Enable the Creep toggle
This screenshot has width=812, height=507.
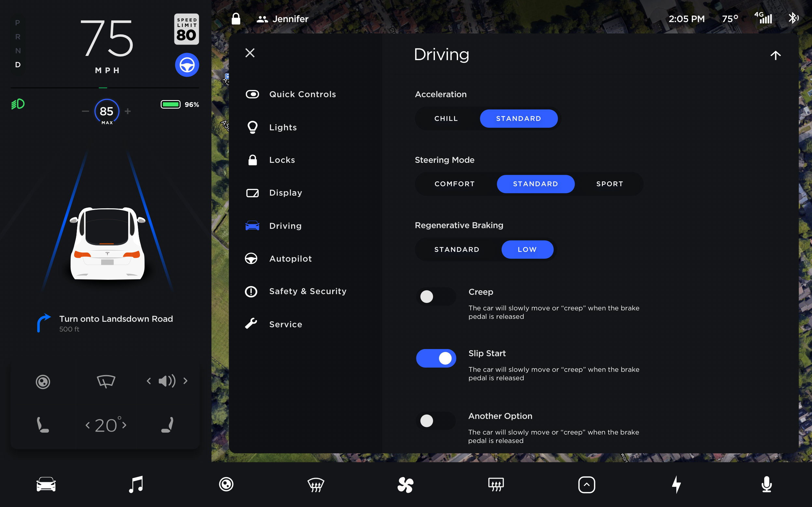pos(436,296)
